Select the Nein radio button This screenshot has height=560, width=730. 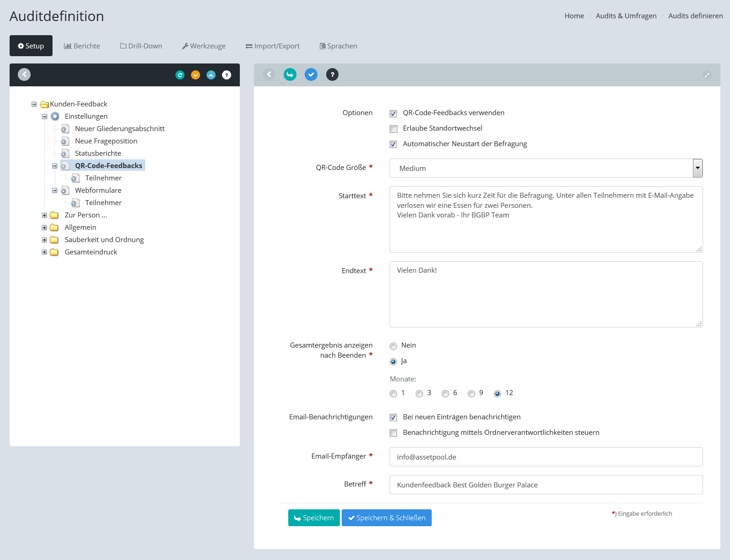pos(393,346)
